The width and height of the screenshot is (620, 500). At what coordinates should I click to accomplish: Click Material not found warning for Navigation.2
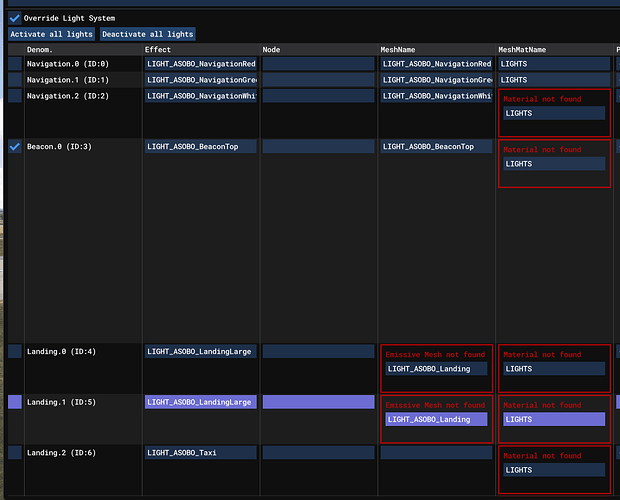(542, 99)
